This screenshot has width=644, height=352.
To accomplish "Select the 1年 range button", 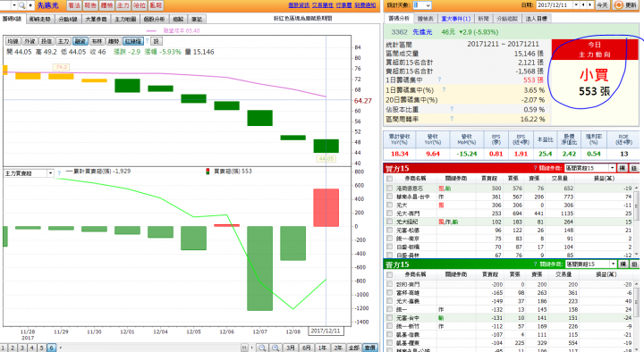I will pos(322,348).
